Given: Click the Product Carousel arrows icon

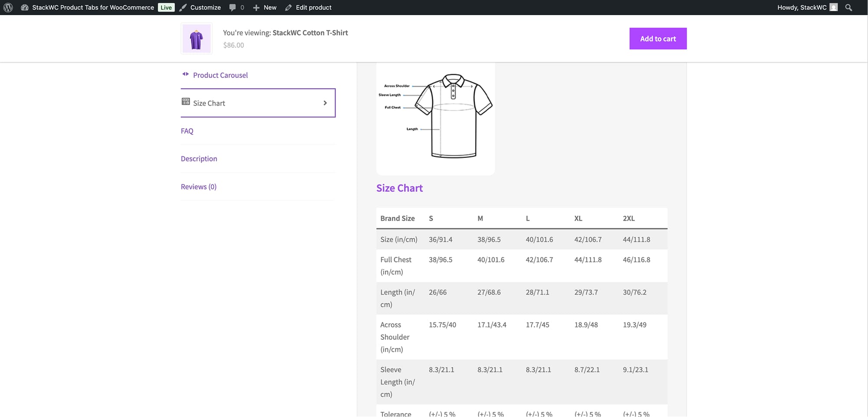Looking at the screenshot, I should (185, 74).
